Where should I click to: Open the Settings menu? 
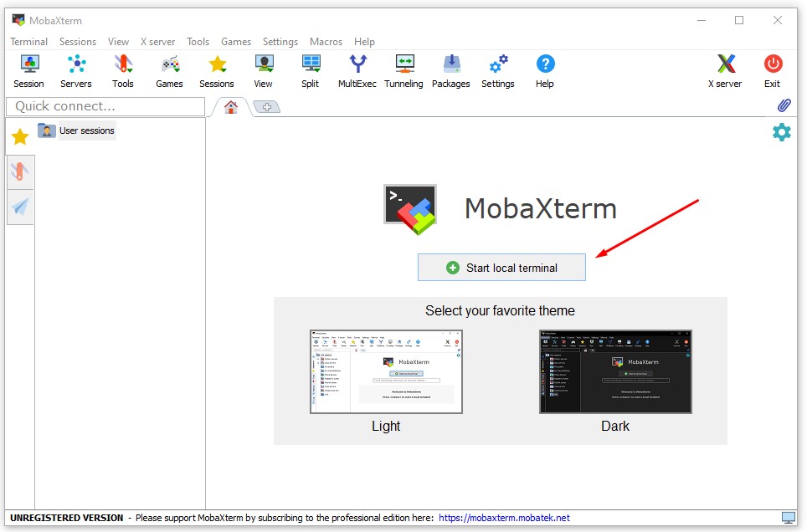[x=280, y=42]
